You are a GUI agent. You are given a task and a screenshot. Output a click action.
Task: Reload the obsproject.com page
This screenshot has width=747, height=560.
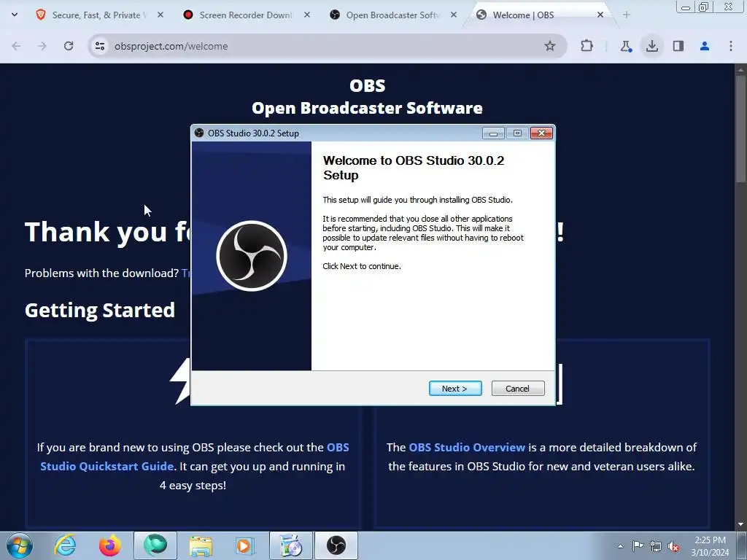(69, 46)
